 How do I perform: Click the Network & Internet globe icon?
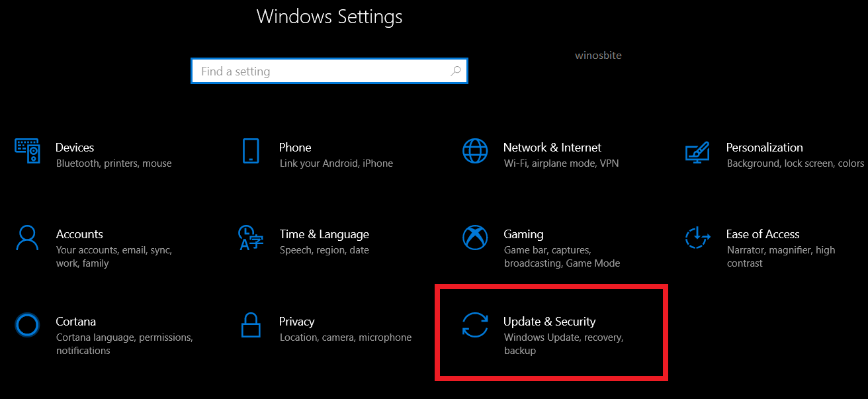pyautogui.click(x=475, y=151)
